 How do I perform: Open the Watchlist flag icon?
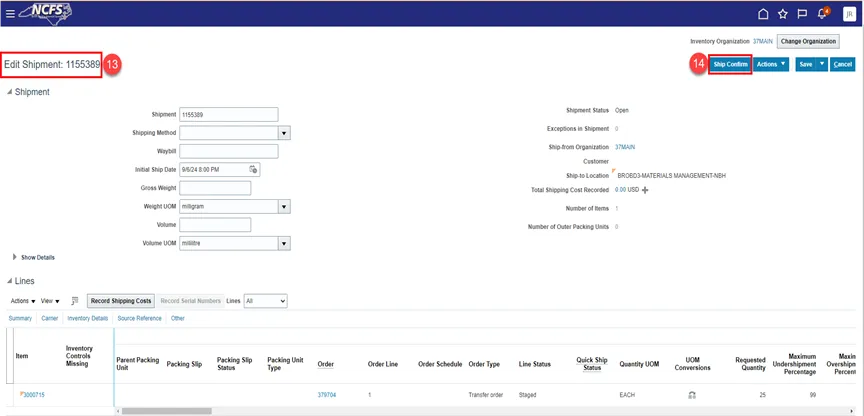[802, 14]
